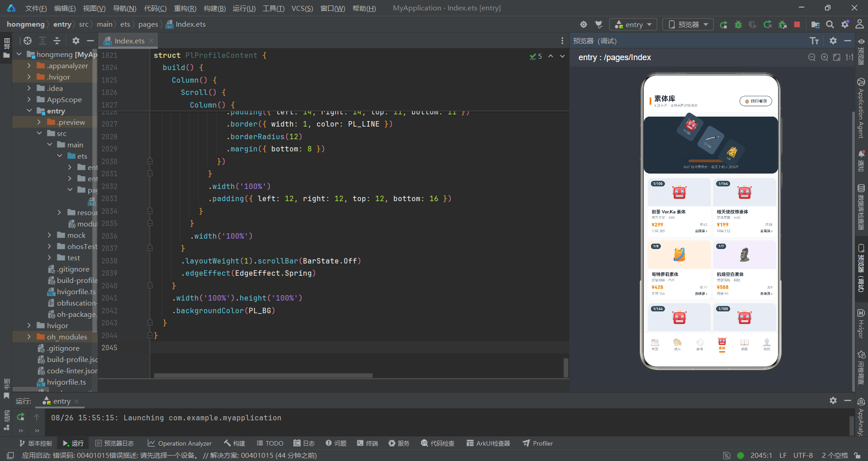The image size is (868, 461).
Task: Open the Profiler tool window
Action: pyautogui.click(x=538, y=443)
